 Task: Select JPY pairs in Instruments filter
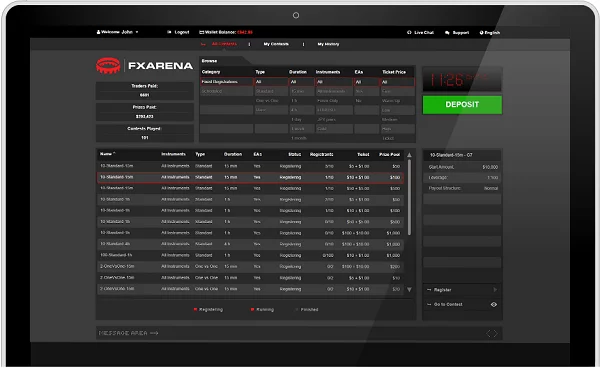(334, 120)
